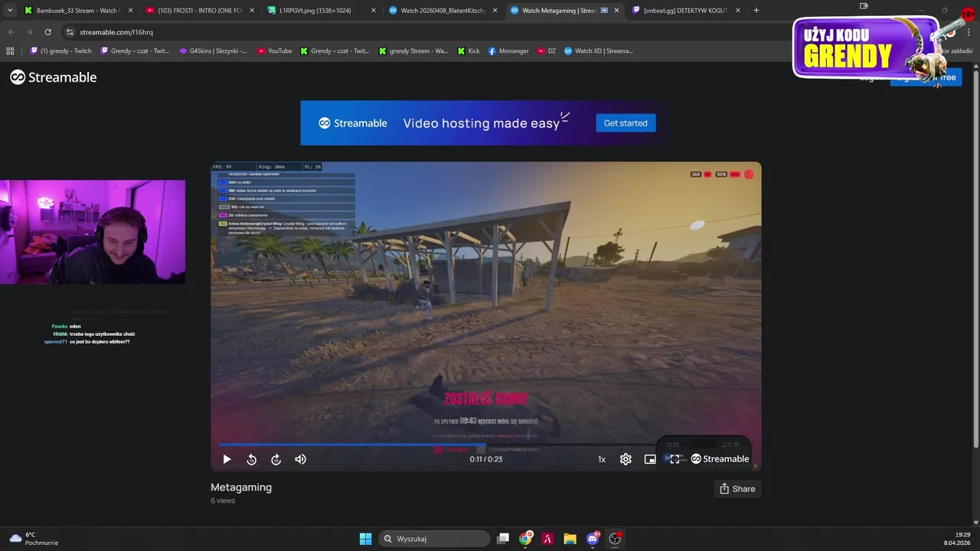980x551 pixels.
Task: Open a new browser tab
Action: (756, 11)
